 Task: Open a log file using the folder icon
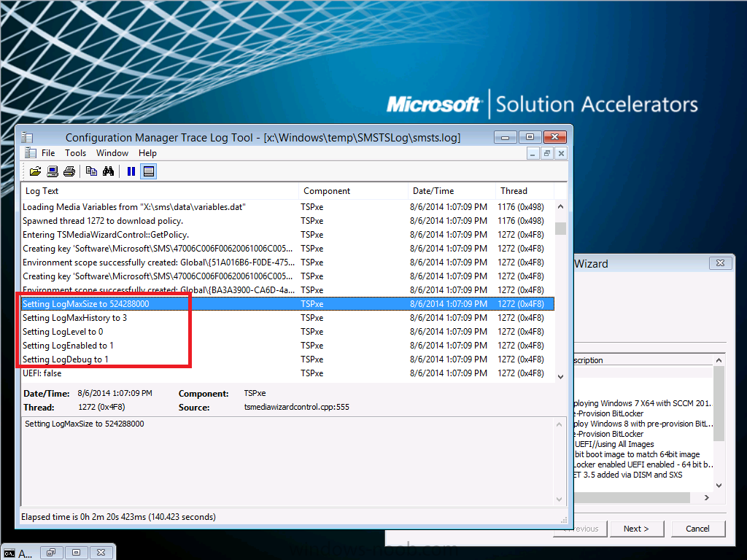tap(35, 171)
